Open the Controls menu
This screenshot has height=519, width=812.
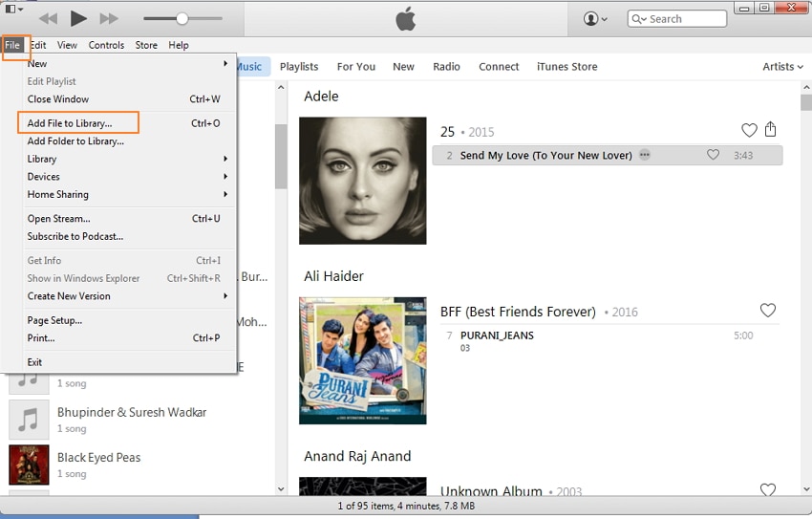(106, 45)
